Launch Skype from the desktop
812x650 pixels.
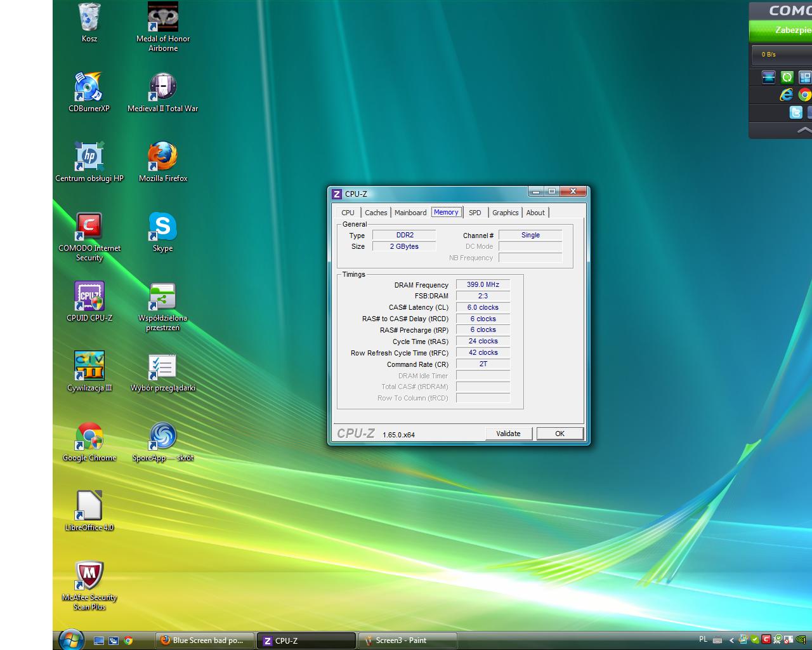(162, 227)
